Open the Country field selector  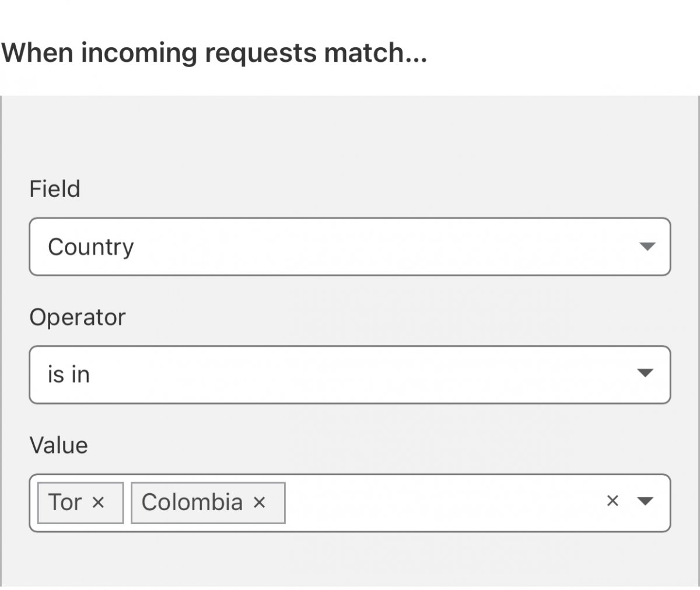coord(349,247)
